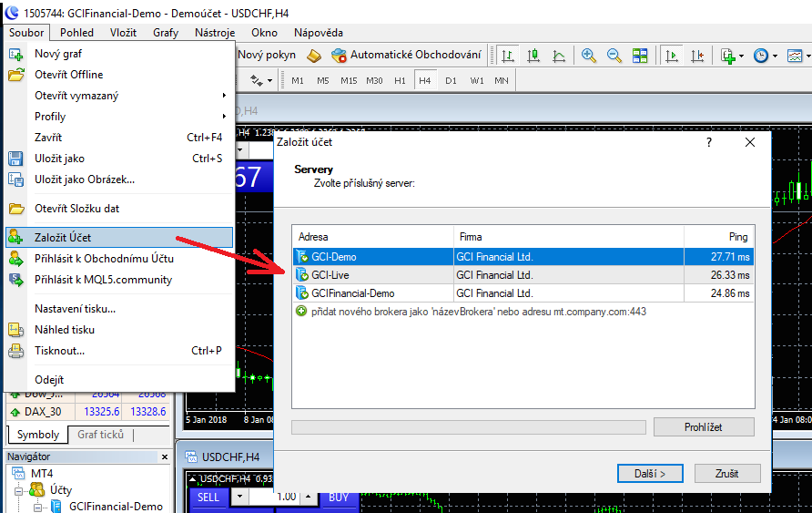The image size is (812, 513).
Task: Select the GCIFinancial-Demo server row
Action: [x=523, y=293]
